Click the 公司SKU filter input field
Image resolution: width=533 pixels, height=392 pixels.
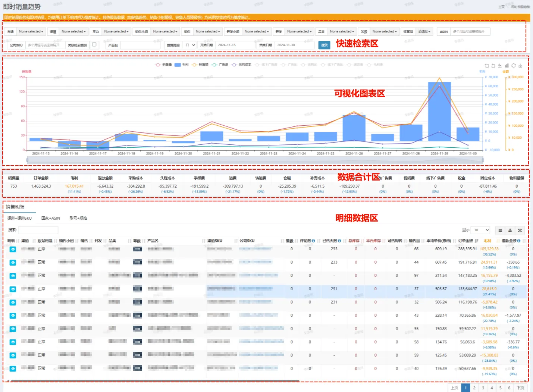(x=45, y=45)
